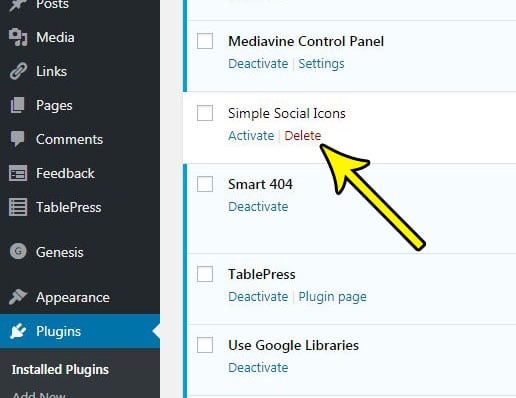Tick the Smart 404 plugin checkbox
The height and width of the screenshot is (398, 516).
[205, 184]
